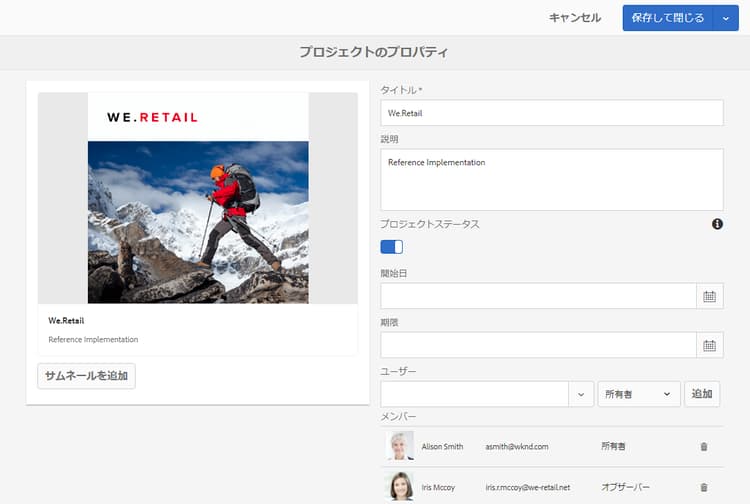Delete member Alison Smith with the trash icon
The image size is (750, 504).
704,447
